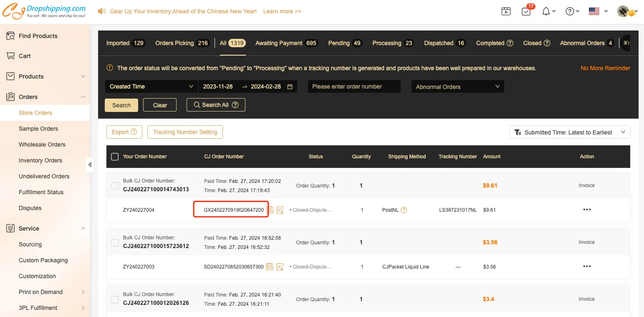This screenshot has width=644, height=317.
Task: Click the calendar icon in date range
Action: pyautogui.click(x=290, y=87)
